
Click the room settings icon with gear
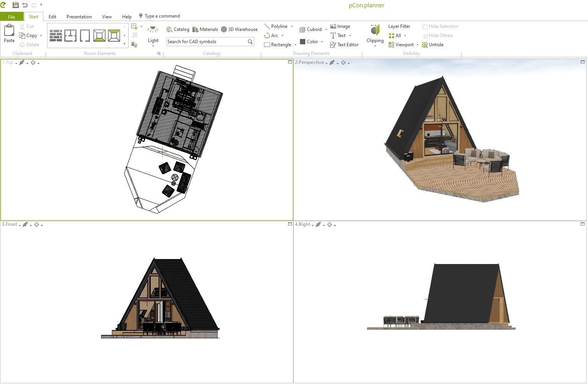(134, 26)
